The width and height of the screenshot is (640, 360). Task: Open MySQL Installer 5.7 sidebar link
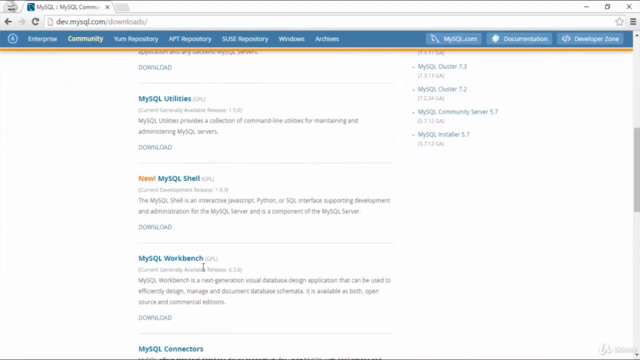point(444,134)
